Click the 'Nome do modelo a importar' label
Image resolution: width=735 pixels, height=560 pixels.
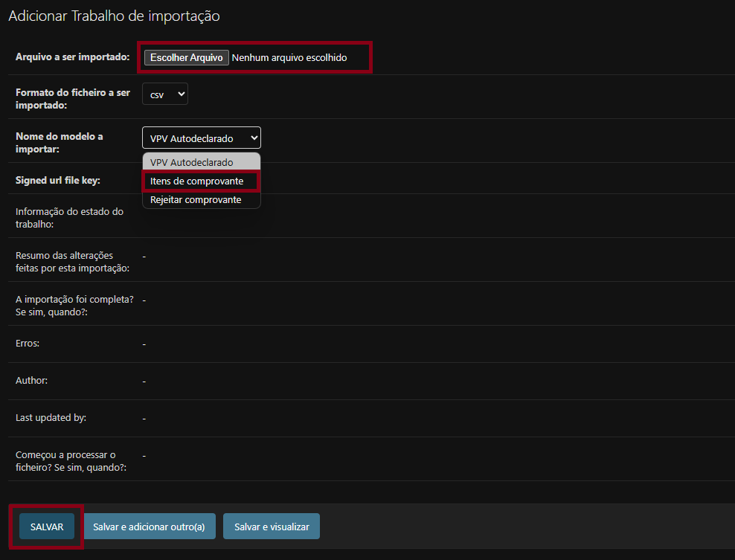point(60,143)
